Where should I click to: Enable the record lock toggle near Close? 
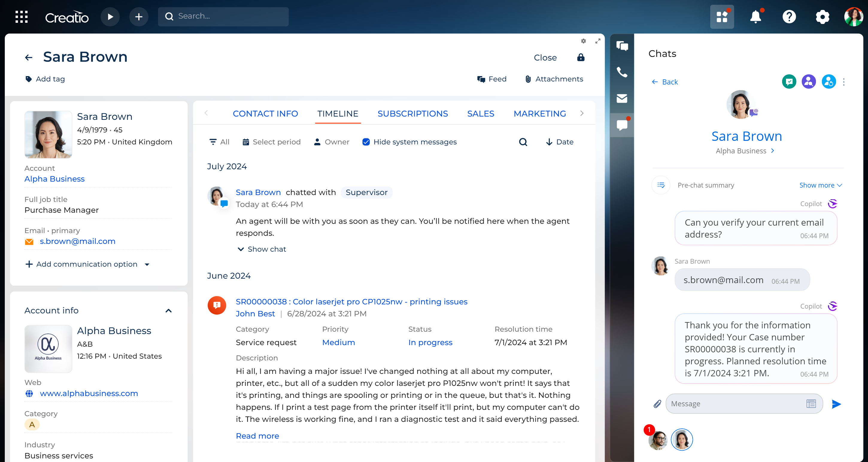581,57
